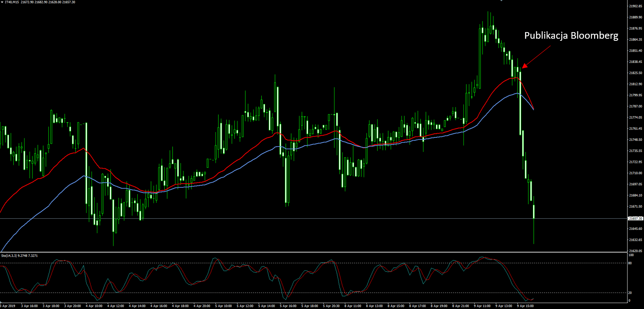
Task: Click the 21838.45 price scale label
Action: [x=635, y=62]
